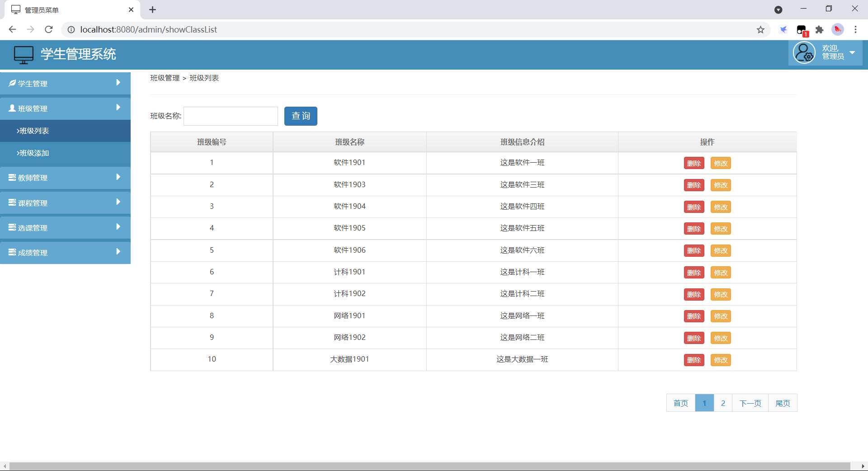Open a new browser tab
868x471 pixels.
tap(153, 10)
